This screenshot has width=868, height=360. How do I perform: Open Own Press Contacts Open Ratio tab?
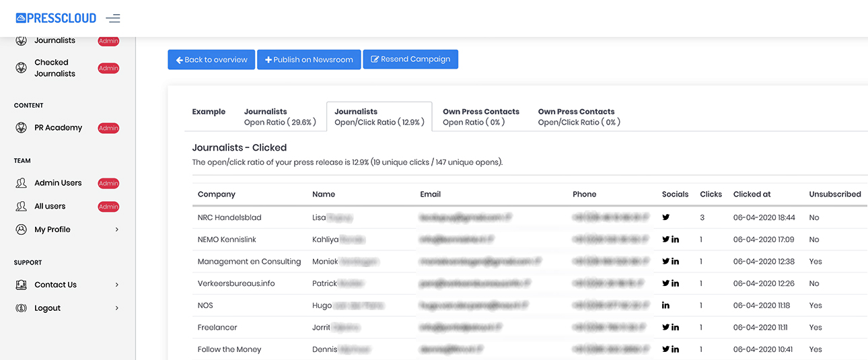(x=481, y=116)
